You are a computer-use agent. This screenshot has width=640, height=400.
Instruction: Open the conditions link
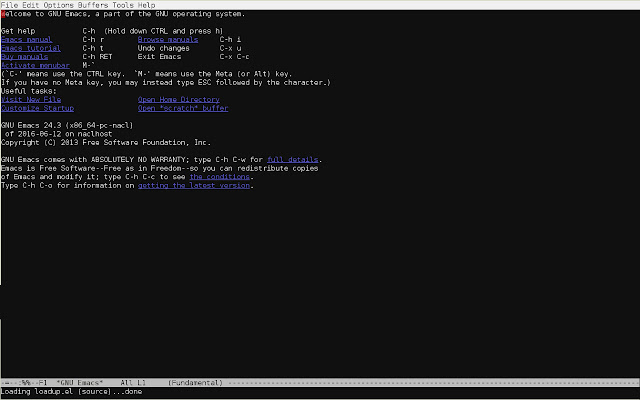coord(220,177)
